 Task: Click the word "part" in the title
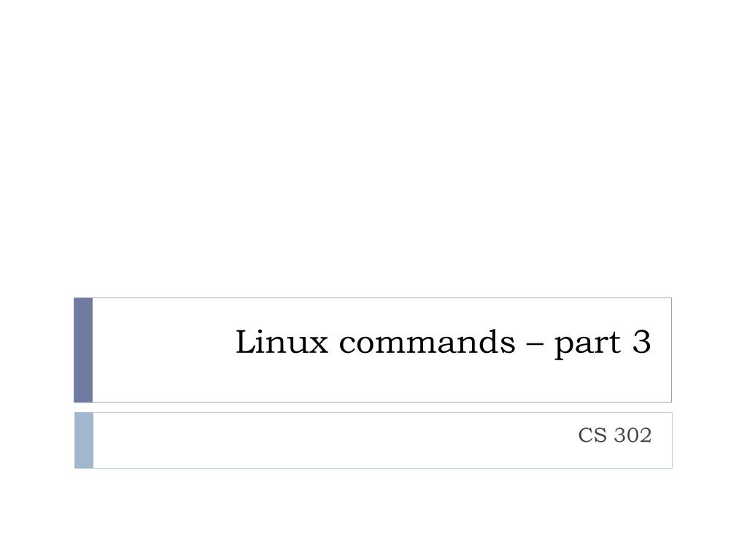click(588, 344)
